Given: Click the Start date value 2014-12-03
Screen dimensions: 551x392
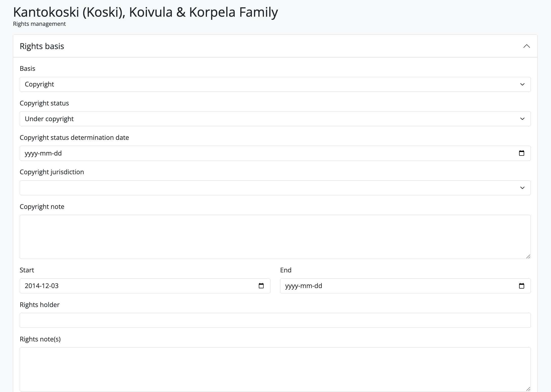Looking at the screenshot, I should [x=42, y=286].
